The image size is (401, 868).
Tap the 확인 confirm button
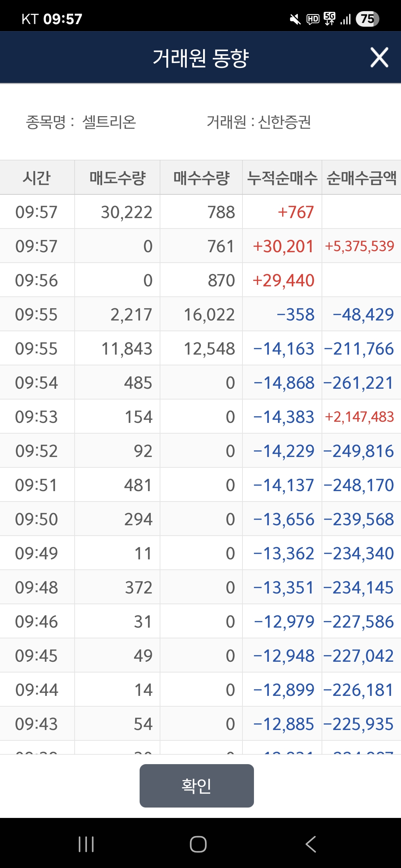pyautogui.click(x=197, y=786)
